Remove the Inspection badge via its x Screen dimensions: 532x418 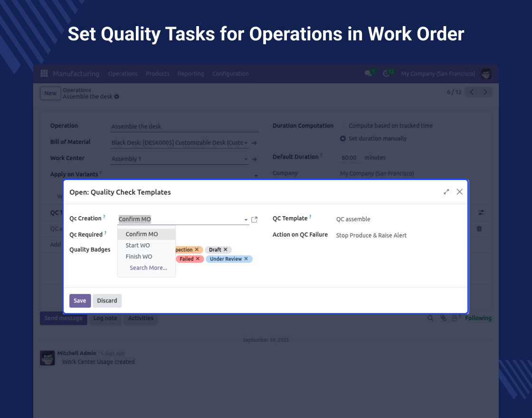tap(197, 249)
